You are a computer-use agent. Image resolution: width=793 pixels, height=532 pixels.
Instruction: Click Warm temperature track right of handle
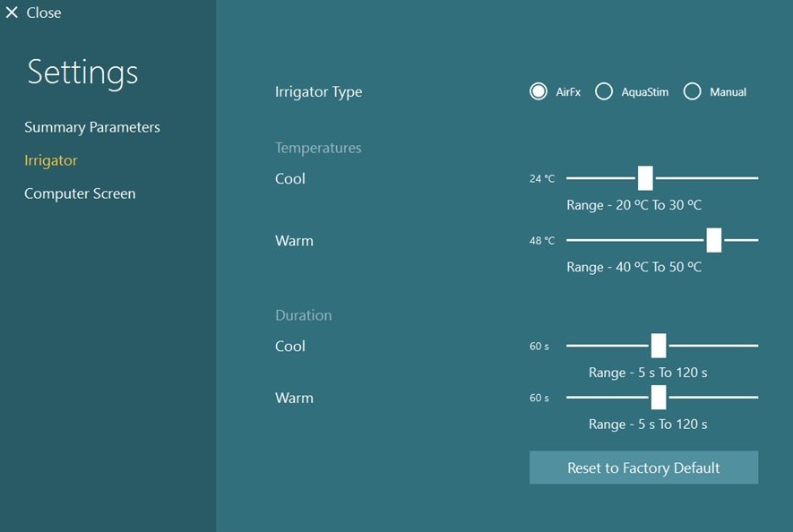point(742,240)
